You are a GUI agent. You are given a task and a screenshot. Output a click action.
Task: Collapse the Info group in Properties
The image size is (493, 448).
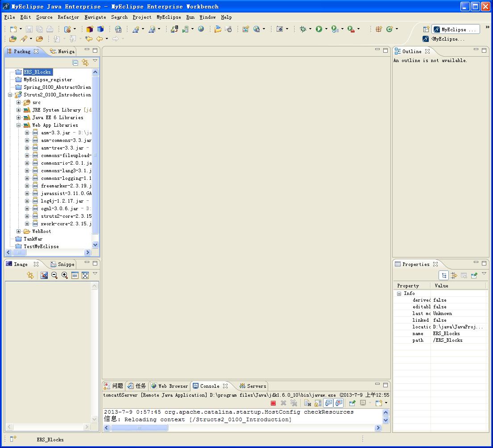[x=399, y=294]
